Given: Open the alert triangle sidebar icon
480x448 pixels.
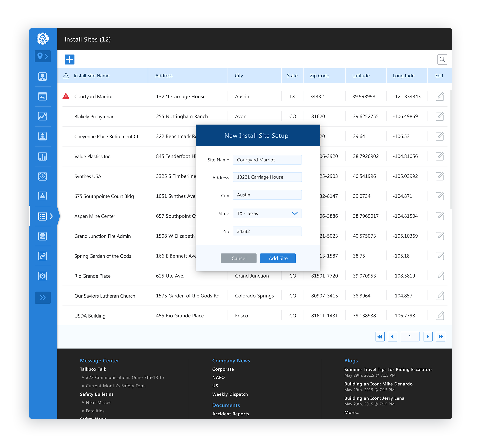Looking at the screenshot, I should (x=43, y=196).
